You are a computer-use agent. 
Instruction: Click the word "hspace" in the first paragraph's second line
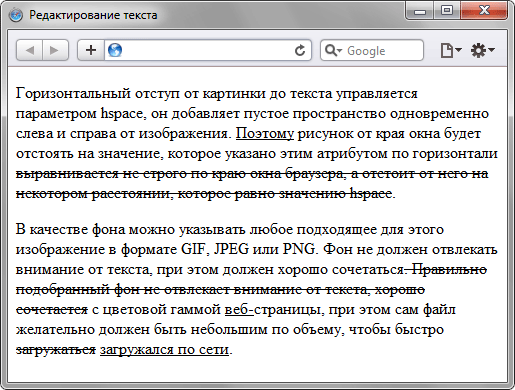click(x=122, y=114)
